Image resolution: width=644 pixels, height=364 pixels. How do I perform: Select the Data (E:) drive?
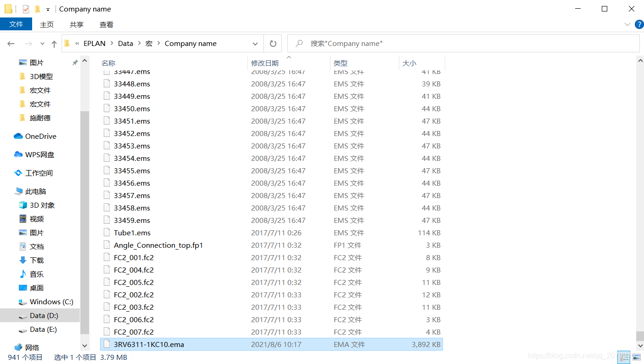[43, 329]
